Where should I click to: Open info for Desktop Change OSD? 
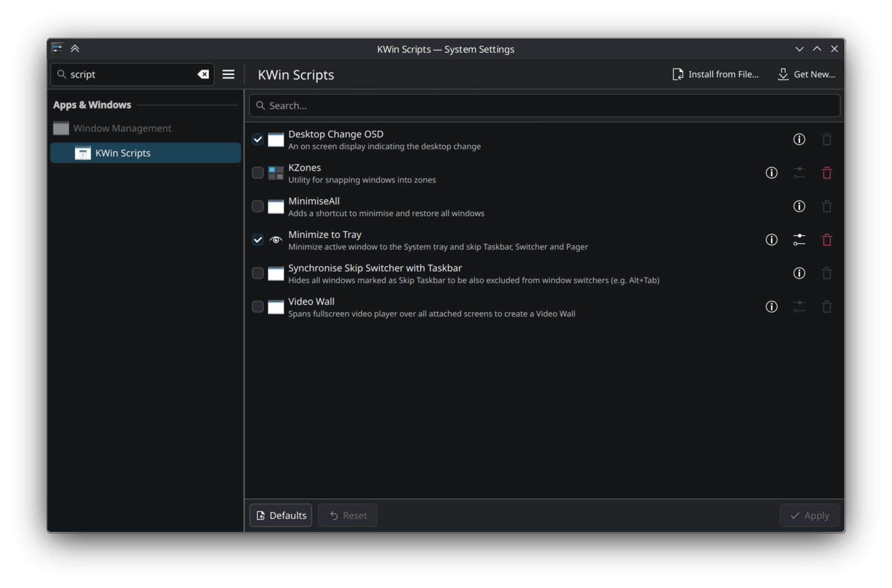pyautogui.click(x=799, y=140)
